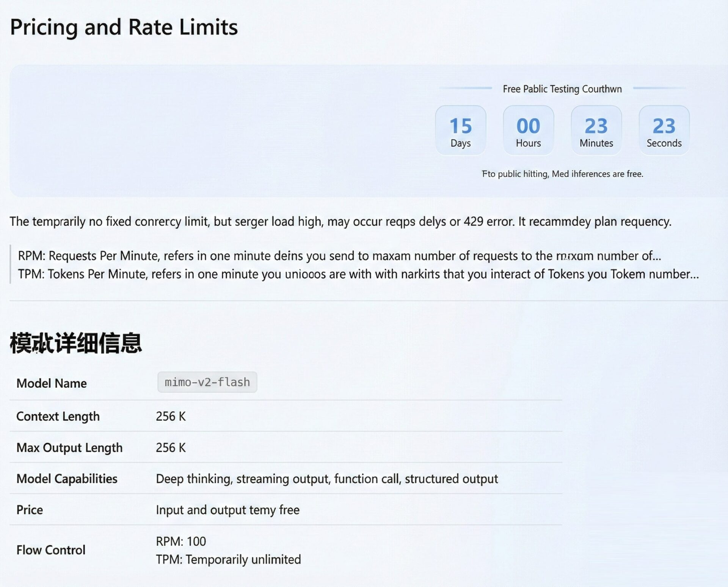Click the 15 Days countdown box
728x587 pixels.
click(460, 130)
